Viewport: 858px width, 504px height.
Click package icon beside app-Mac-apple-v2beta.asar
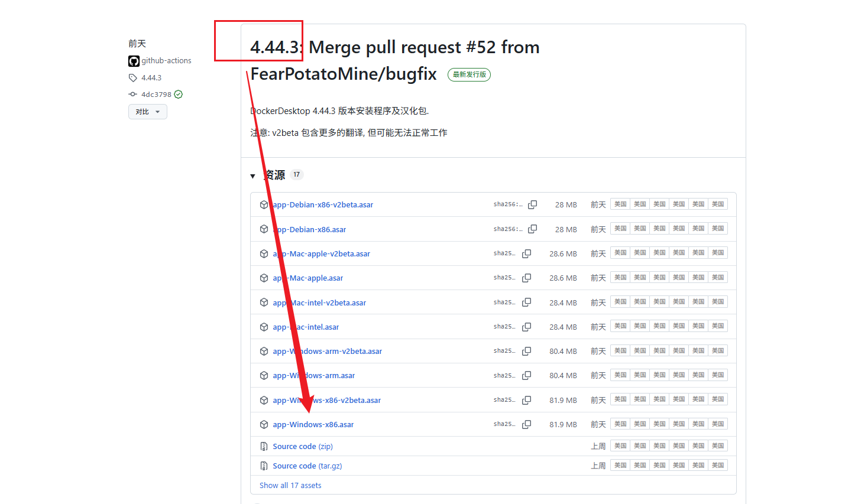coord(264,253)
